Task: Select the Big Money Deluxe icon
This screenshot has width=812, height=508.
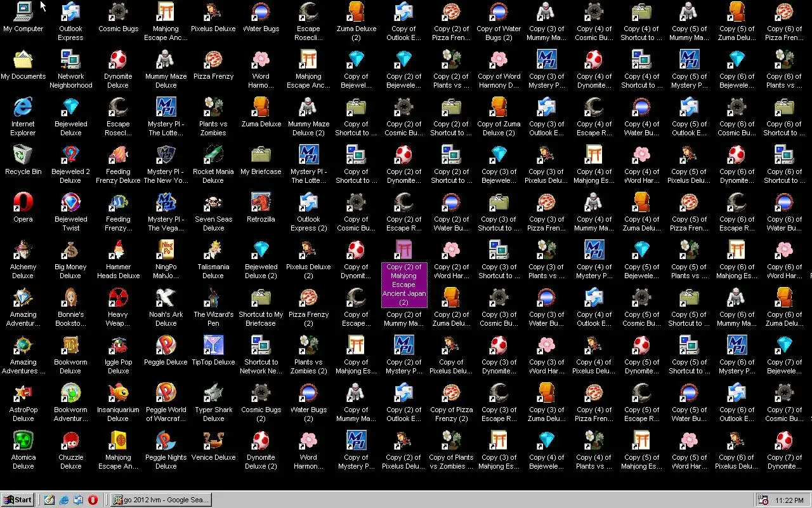Action: 71,260
